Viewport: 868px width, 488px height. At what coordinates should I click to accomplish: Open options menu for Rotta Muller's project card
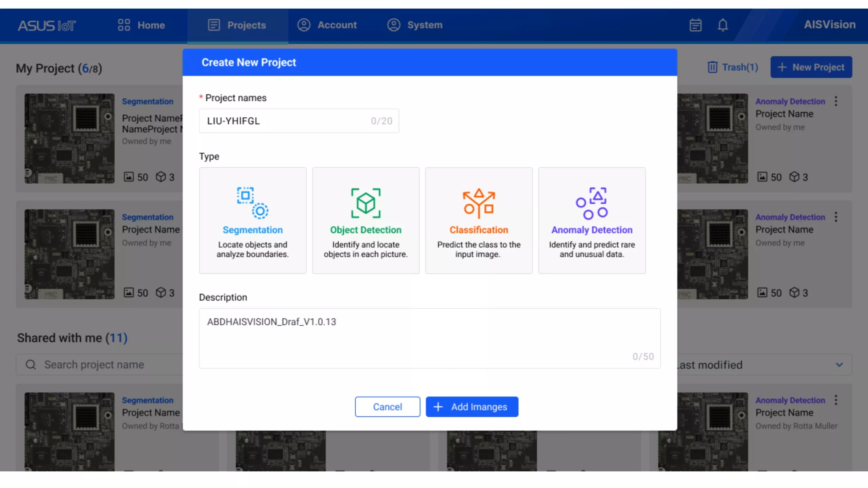[836, 400]
